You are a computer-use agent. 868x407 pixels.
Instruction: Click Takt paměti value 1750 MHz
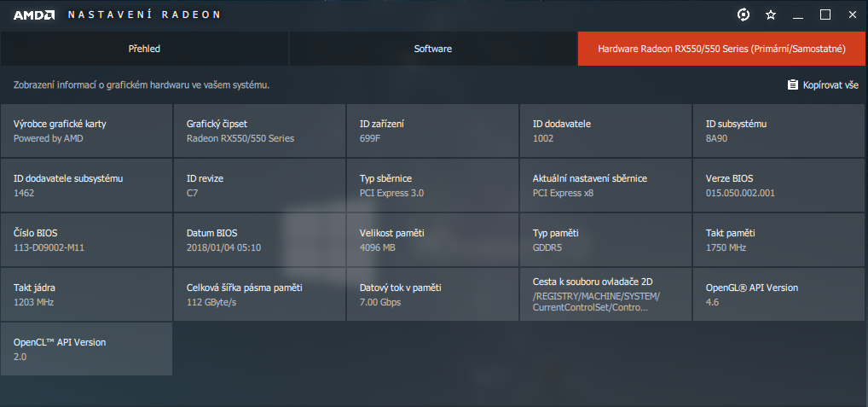pos(726,247)
